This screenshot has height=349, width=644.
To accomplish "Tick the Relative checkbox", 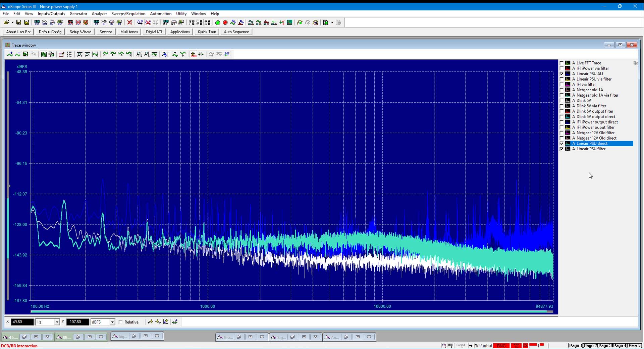I will pos(121,322).
